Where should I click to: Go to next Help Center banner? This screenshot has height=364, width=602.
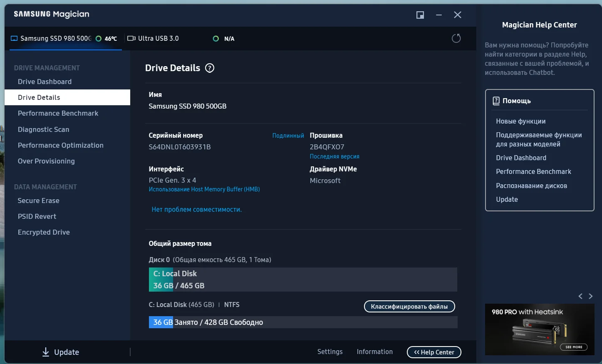pyautogui.click(x=591, y=296)
